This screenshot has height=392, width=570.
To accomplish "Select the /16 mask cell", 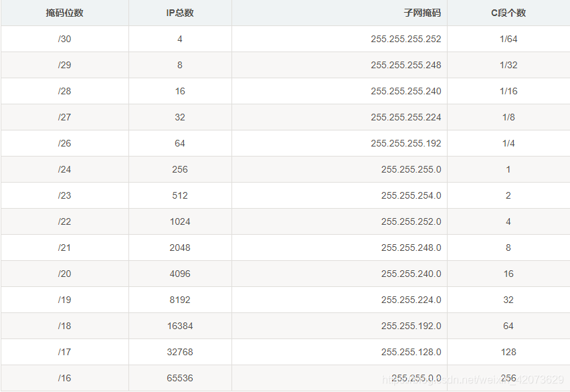I will click(x=64, y=378).
